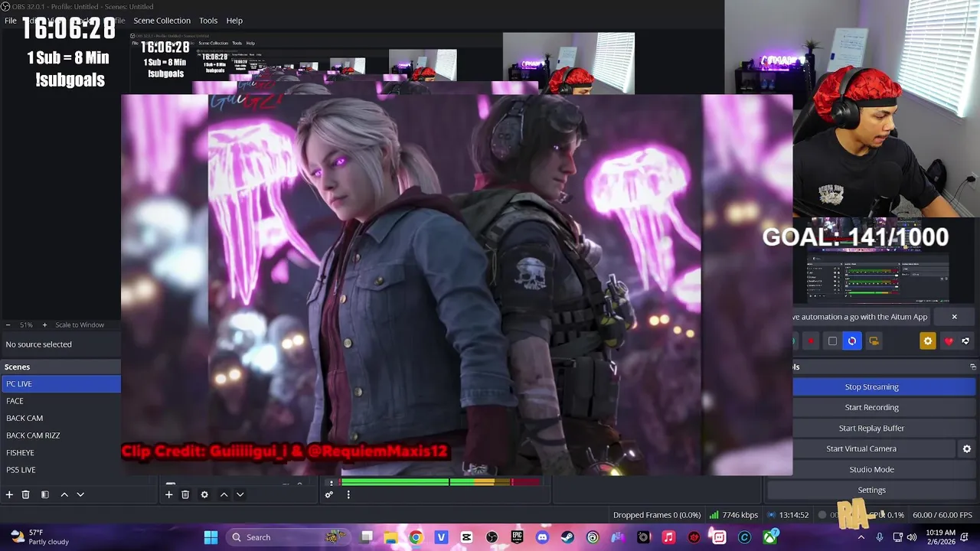Open the weather widget showing 57°F
Viewport: 980px width, 551px height.
pyautogui.click(x=40, y=537)
